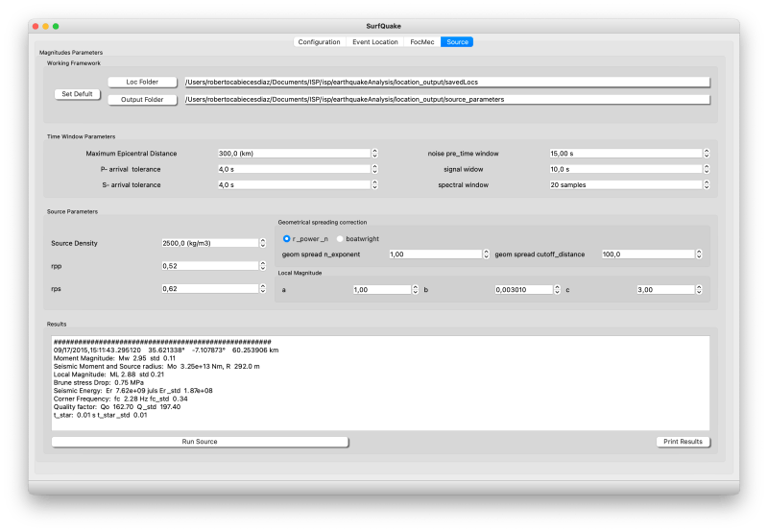
Task: Adjust Source Density stepper arrows
Action: [x=263, y=243]
